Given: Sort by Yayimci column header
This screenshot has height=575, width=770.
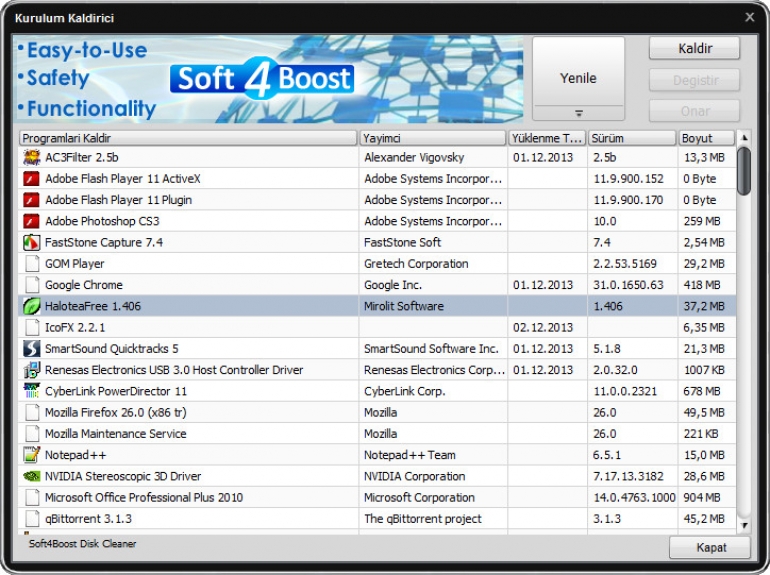Looking at the screenshot, I should (433, 138).
